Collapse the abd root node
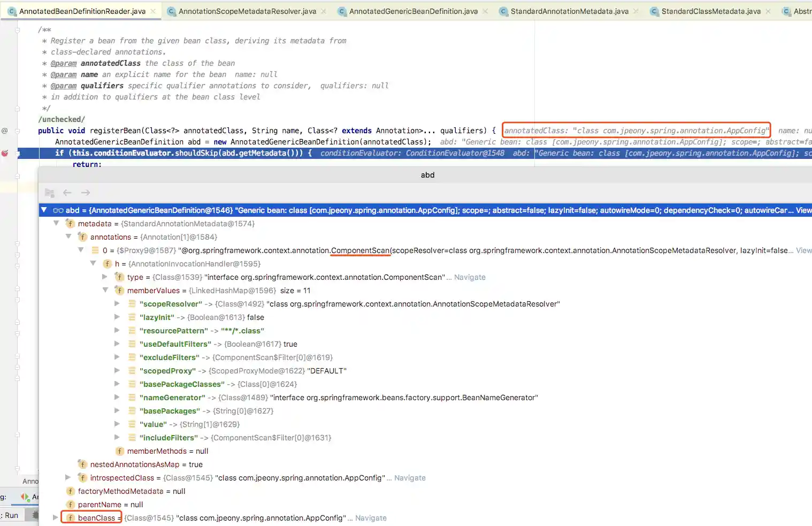 pyautogui.click(x=44, y=210)
